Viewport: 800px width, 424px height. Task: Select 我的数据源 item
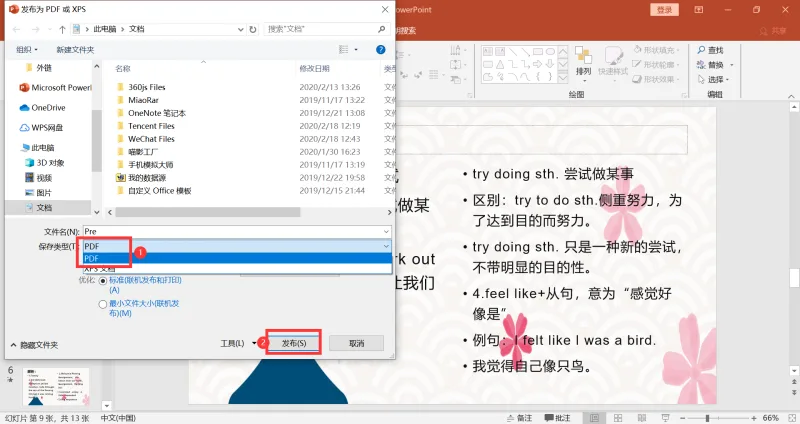(x=141, y=178)
